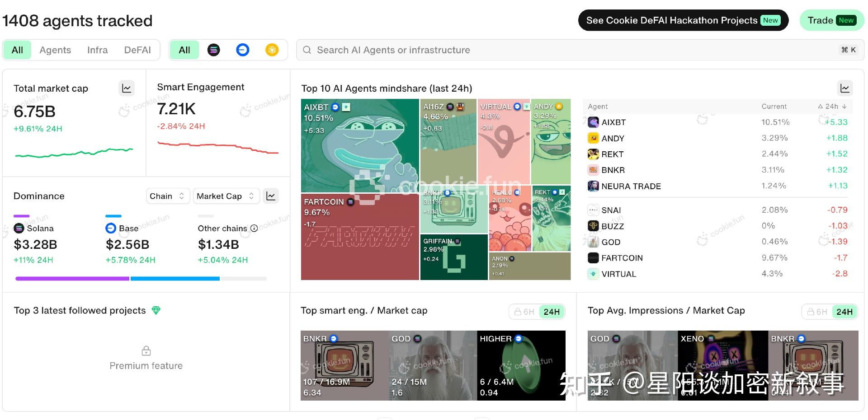Viewport: 868px width, 420px height.
Task: Click VIRTUAL avatar in agent table
Action: (593, 274)
